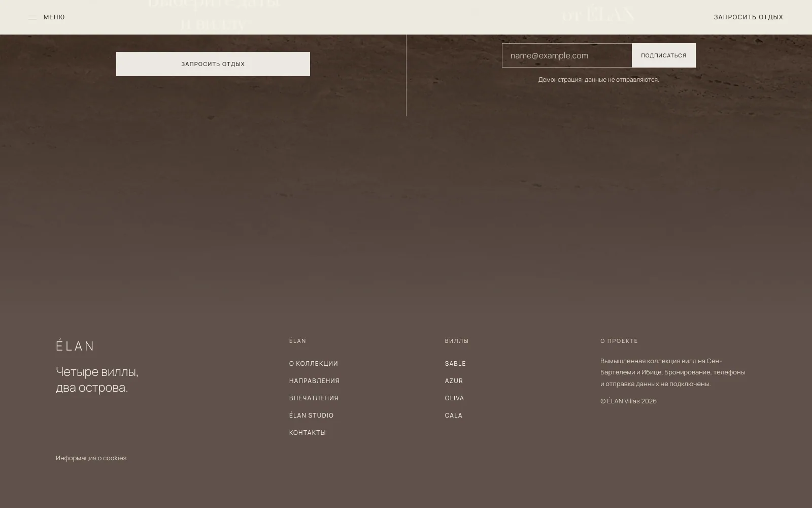Select the OLIVA villa link
The height and width of the screenshot is (508, 812).
[454, 398]
